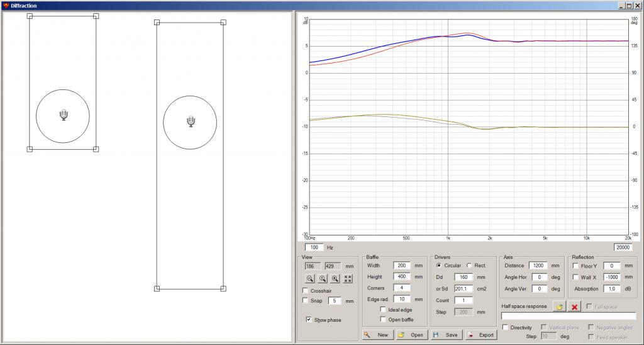Select the top-left corner handle of left baffle

click(x=30, y=16)
